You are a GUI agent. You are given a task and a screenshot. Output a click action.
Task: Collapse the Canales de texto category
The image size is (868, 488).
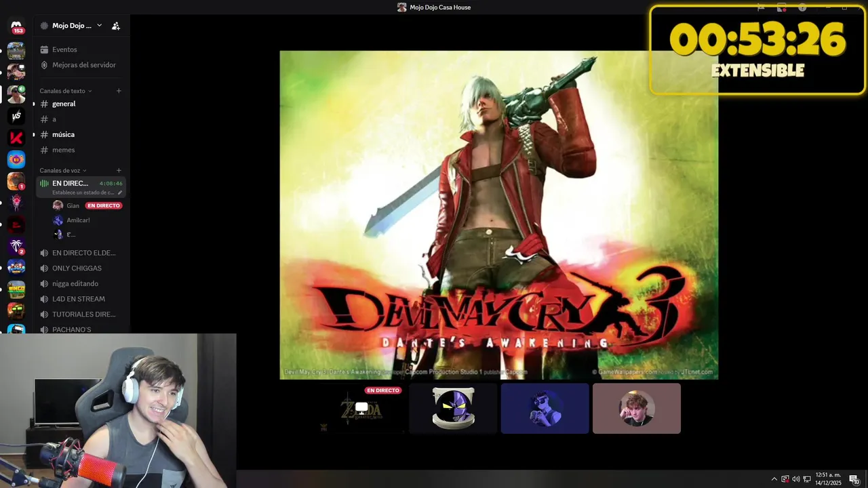coord(65,91)
